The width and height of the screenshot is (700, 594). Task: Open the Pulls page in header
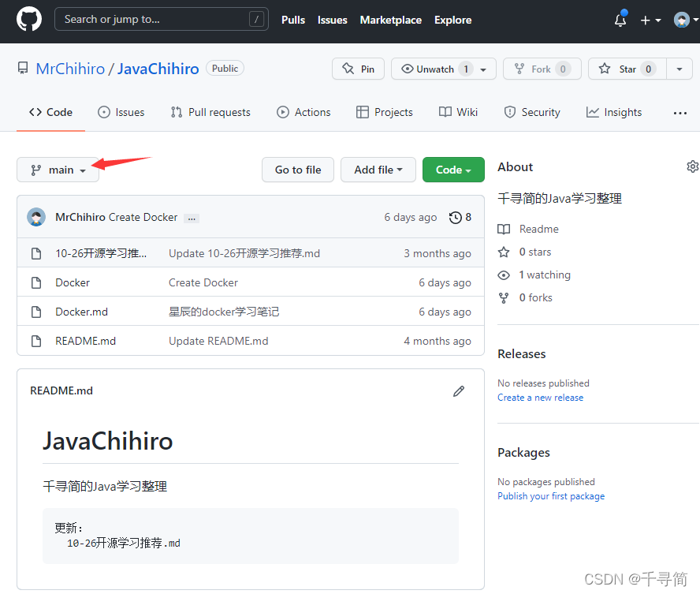293,20
